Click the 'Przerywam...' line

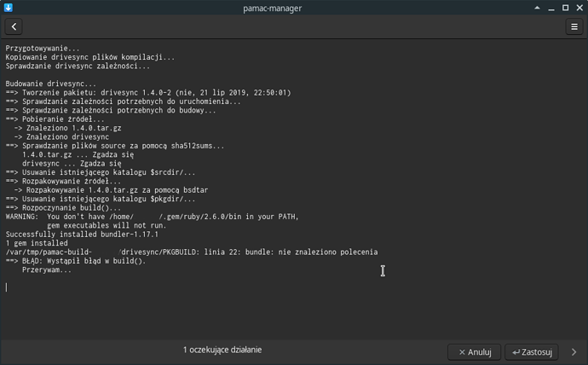(x=47, y=269)
